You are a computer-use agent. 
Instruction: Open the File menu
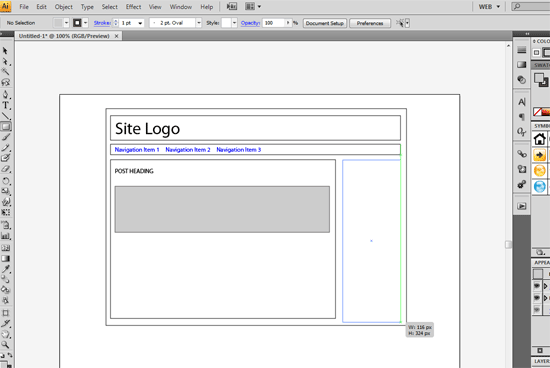24,7
